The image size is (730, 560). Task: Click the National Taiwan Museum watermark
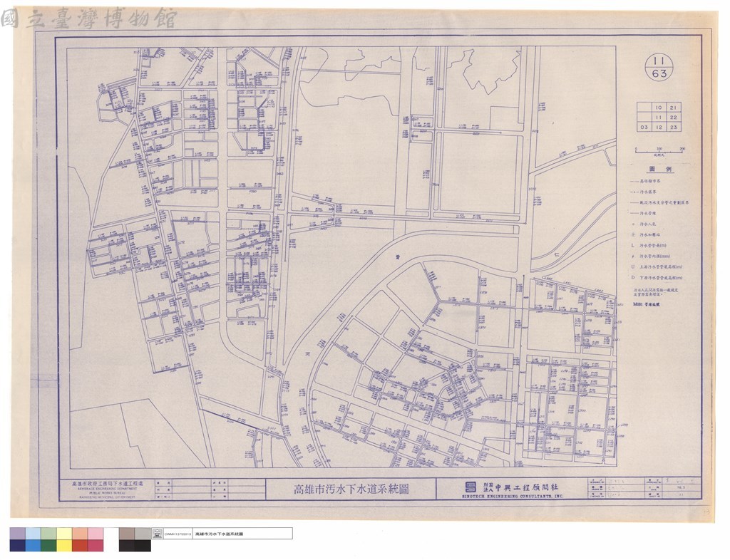89,18
